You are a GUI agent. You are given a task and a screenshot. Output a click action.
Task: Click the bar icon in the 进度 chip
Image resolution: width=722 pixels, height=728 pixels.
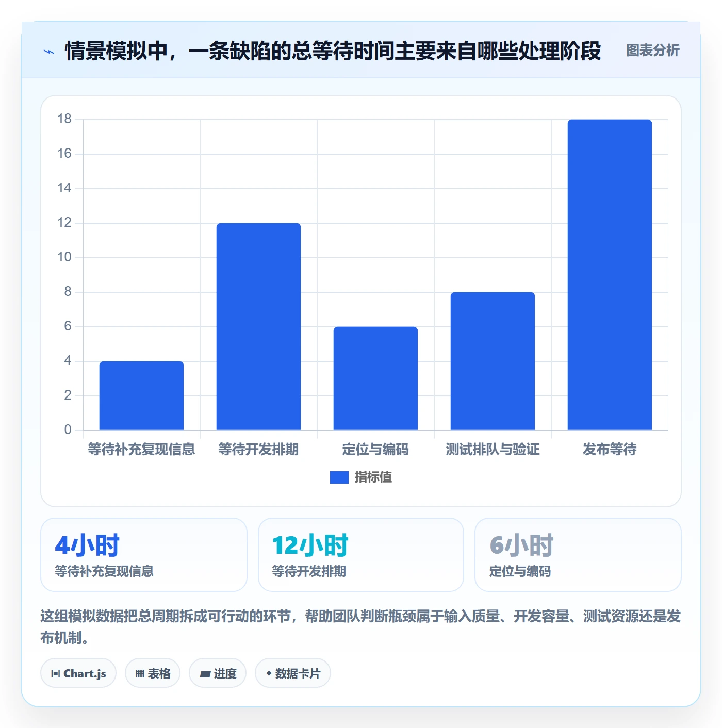click(x=205, y=674)
